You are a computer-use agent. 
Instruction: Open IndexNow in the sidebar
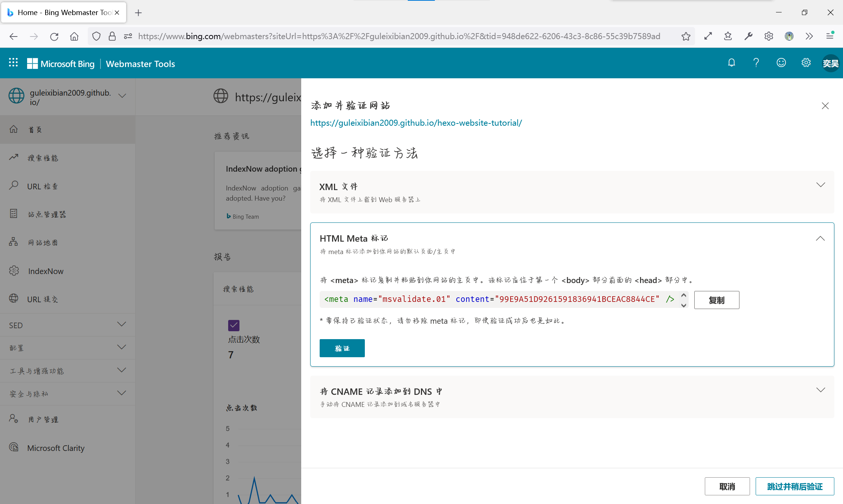(46, 271)
